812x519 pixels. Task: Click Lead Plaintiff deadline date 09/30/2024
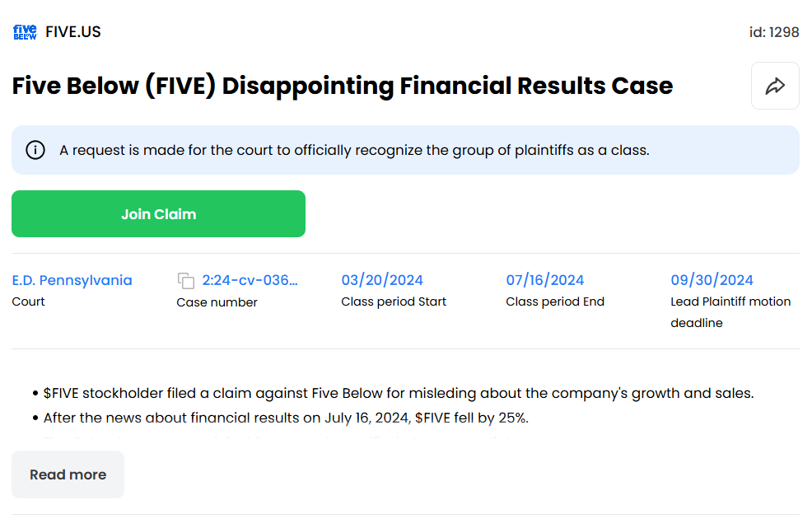click(712, 280)
